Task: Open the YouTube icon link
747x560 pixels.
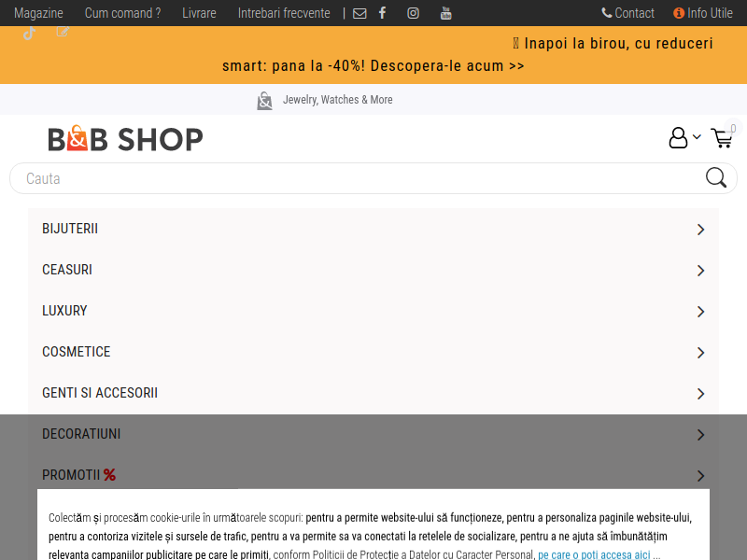Action: pos(445,13)
